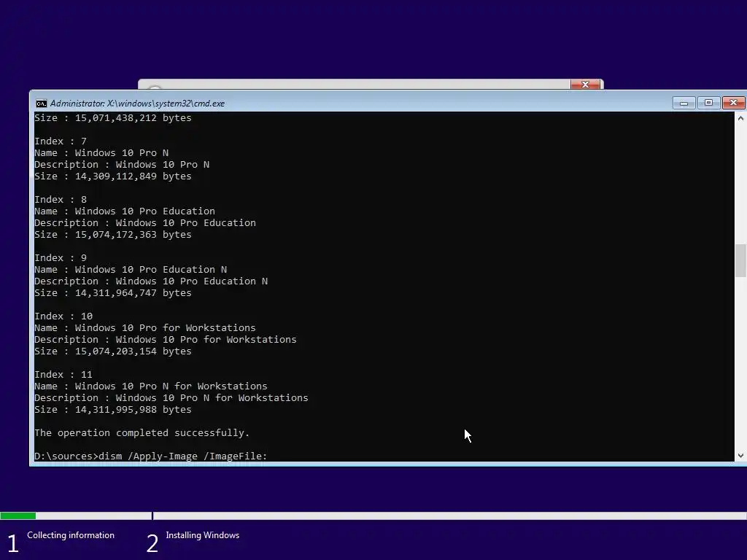Viewport: 747px width, 560px height.
Task: Click 'Name : Windows 10 Pro Education N' line
Action: click(131, 270)
